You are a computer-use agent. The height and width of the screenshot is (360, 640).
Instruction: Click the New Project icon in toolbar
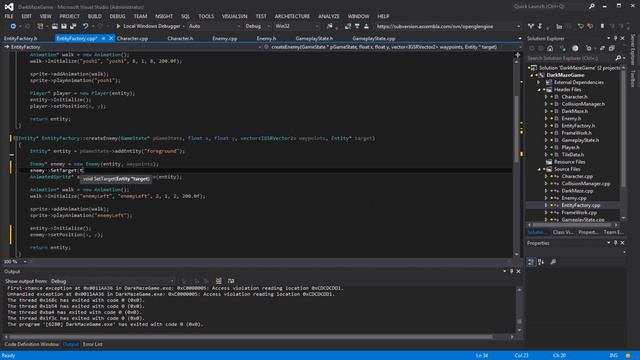[x=40, y=26]
